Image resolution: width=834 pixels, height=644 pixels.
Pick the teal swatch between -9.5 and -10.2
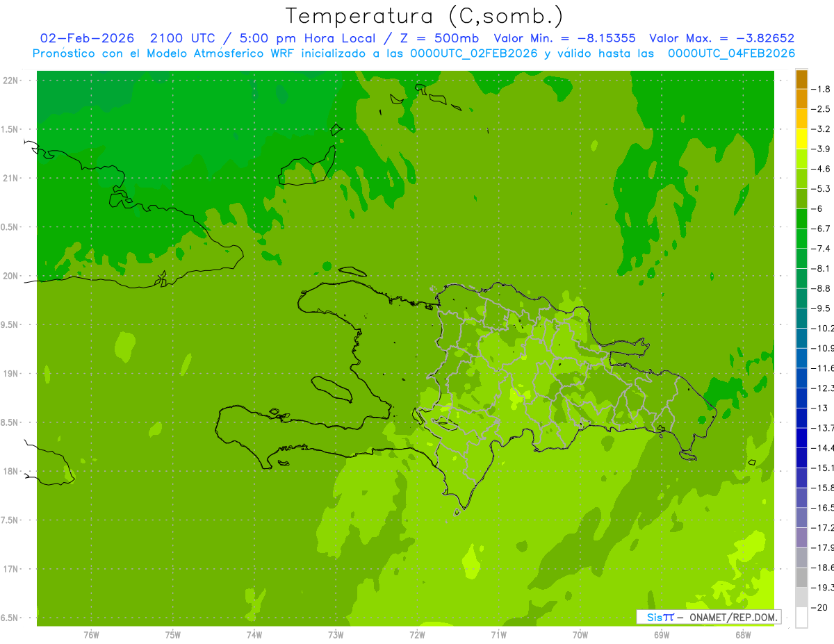[x=801, y=318]
